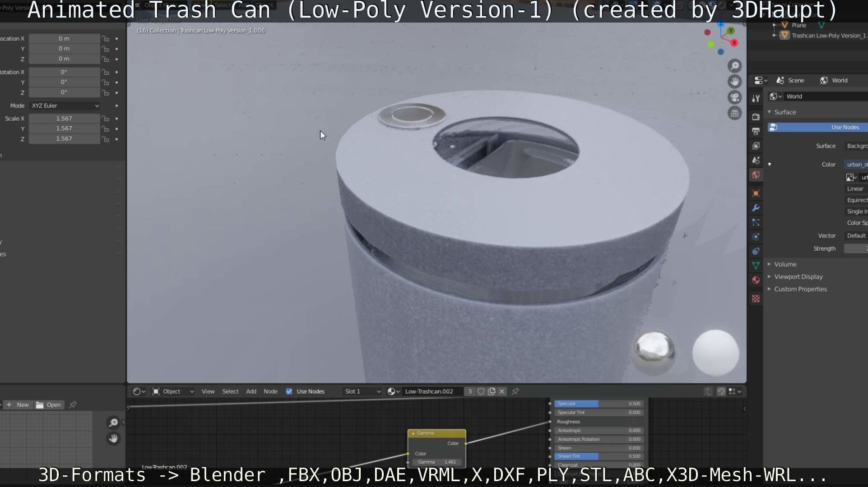Open the Texture properties checker tab

click(756, 299)
